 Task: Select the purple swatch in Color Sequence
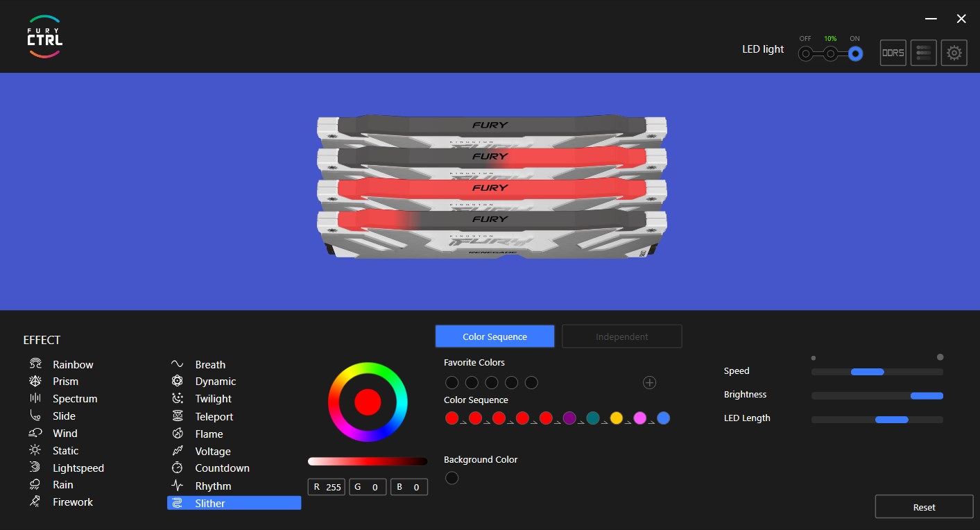569,418
